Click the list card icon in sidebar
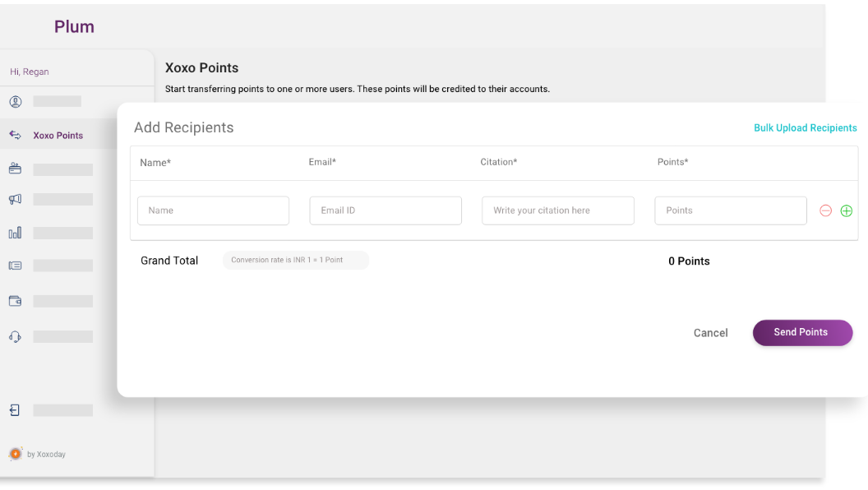Screen dimensions: 868x490 pos(16,266)
